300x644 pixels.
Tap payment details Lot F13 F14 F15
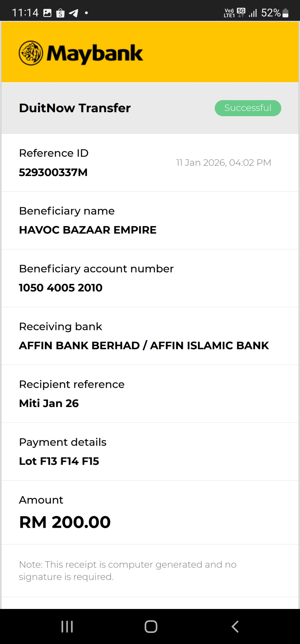[x=59, y=461]
